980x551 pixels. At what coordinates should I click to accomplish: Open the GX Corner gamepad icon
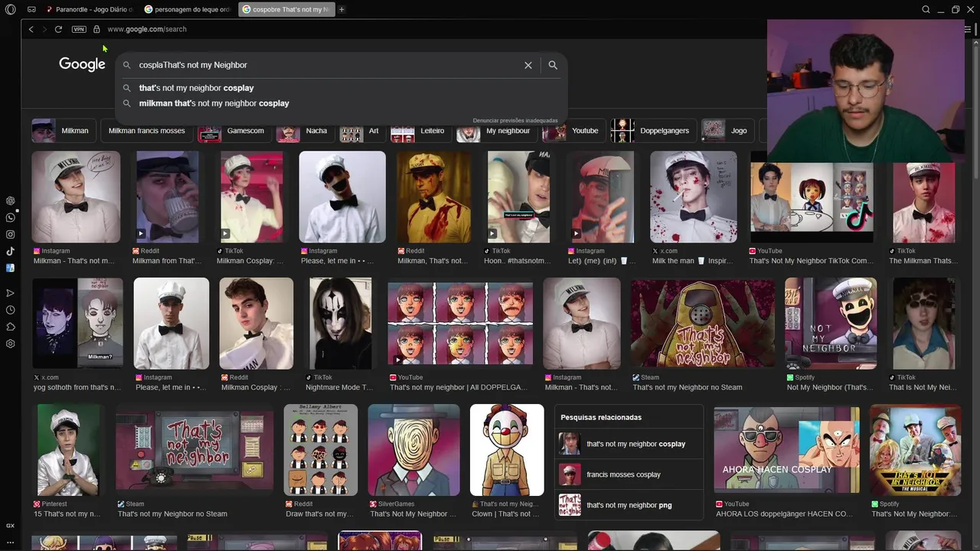pyautogui.click(x=31, y=9)
